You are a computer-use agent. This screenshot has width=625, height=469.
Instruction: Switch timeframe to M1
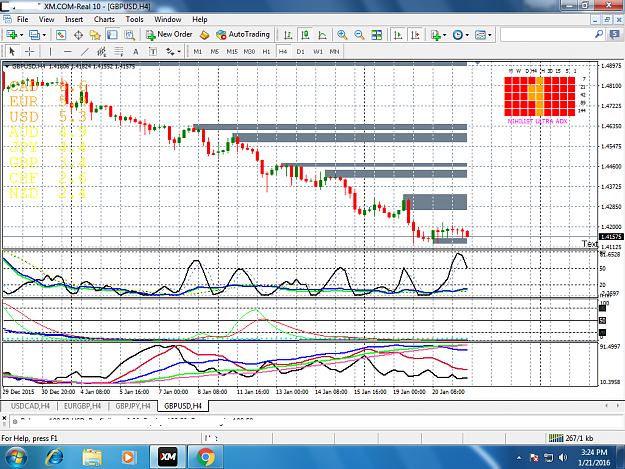[198, 51]
